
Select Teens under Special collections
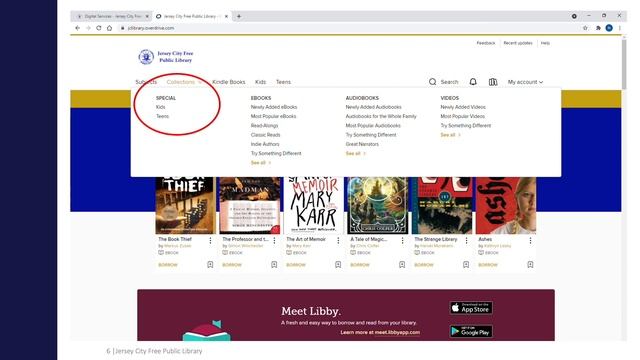tap(162, 116)
